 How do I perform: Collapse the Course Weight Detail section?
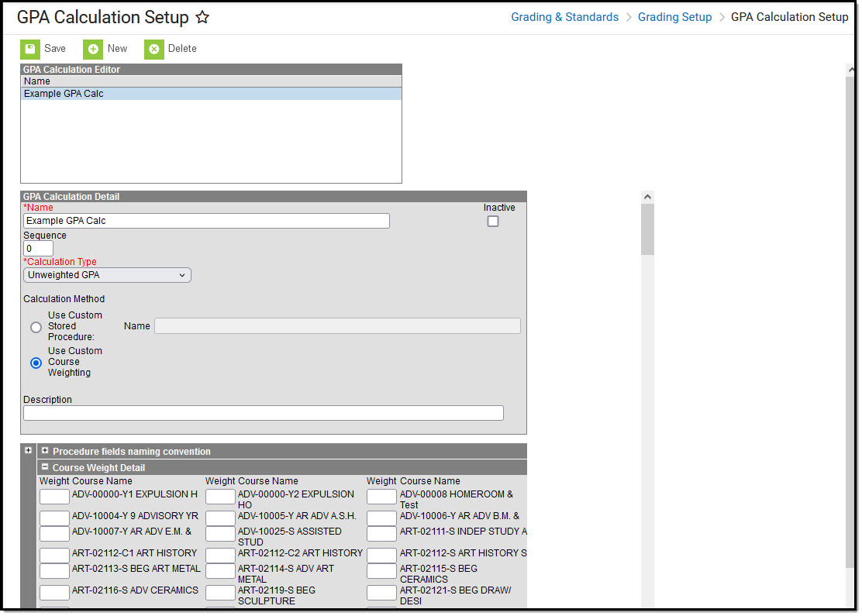point(45,467)
